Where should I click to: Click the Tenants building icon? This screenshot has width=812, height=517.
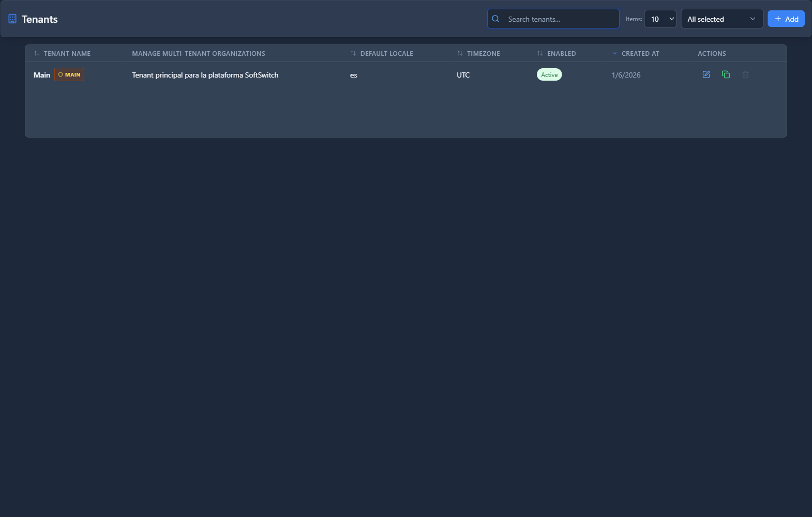tap(12, 19)
